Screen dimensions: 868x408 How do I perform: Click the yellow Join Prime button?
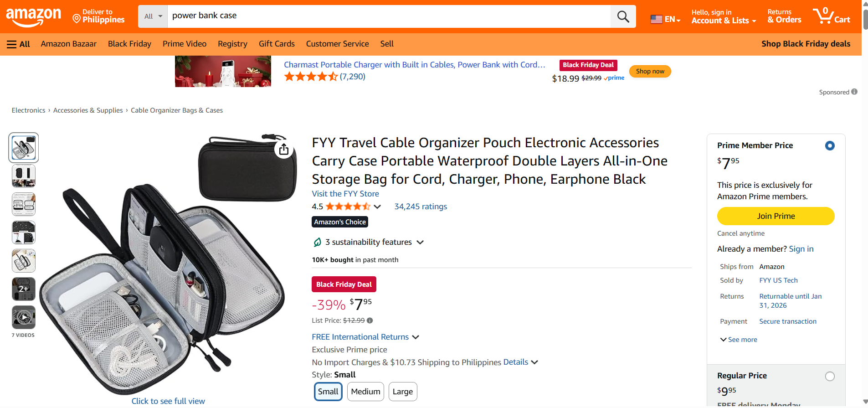tap(776, 216)
